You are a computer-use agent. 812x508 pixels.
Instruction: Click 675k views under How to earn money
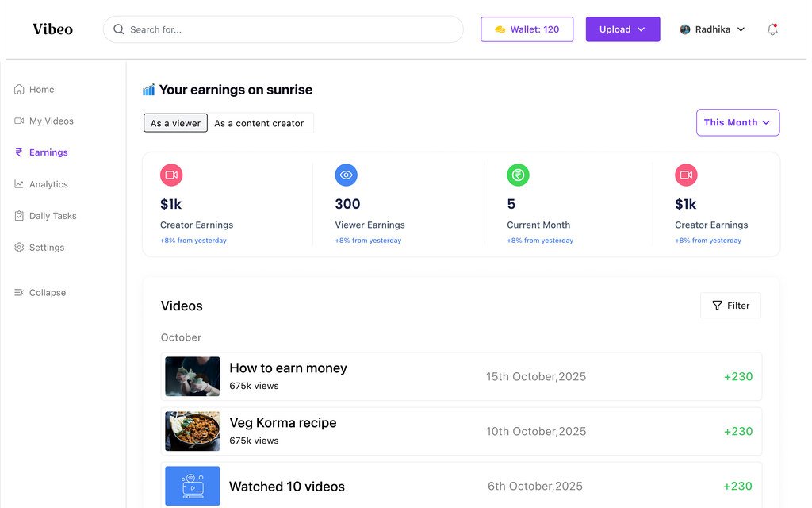pos(254,386)
